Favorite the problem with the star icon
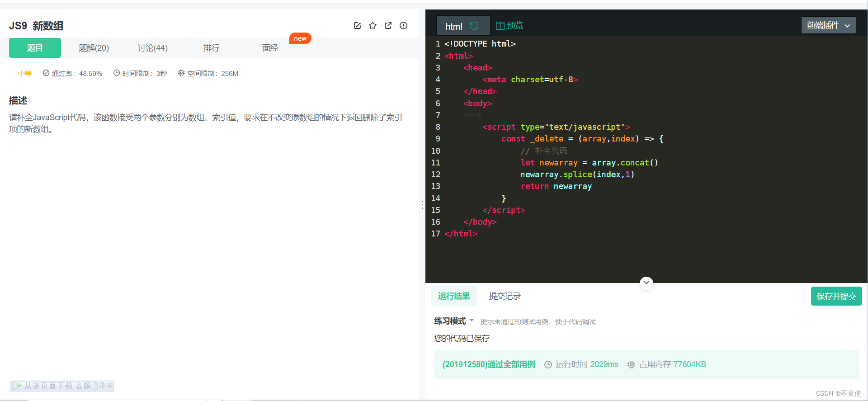 (x=373, y=26)
